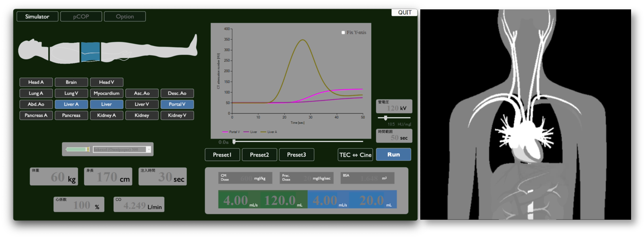Screen dimensions: 644x238
Task: Enable the Fix Y-axis checkbox
Action: [343, 33]
